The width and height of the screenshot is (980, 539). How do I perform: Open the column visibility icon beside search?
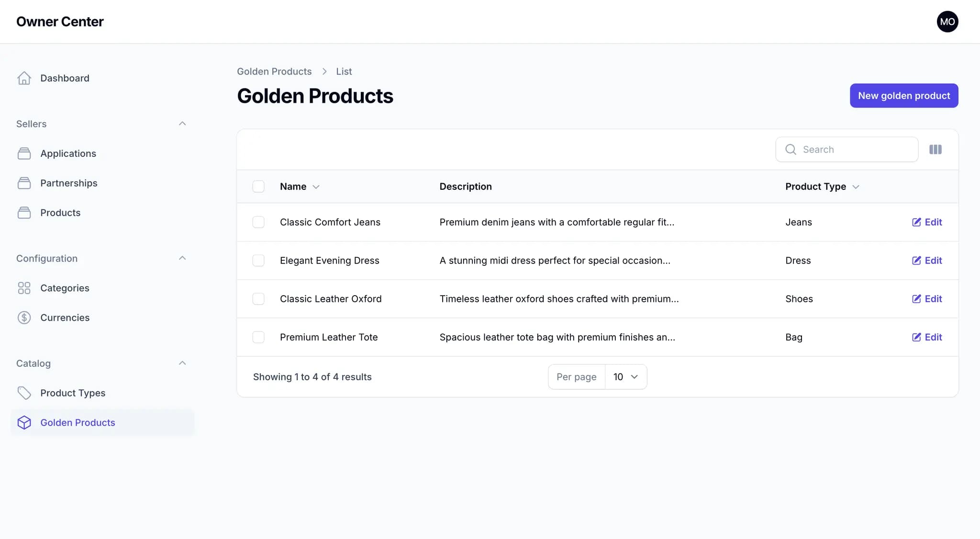point(935,149)
